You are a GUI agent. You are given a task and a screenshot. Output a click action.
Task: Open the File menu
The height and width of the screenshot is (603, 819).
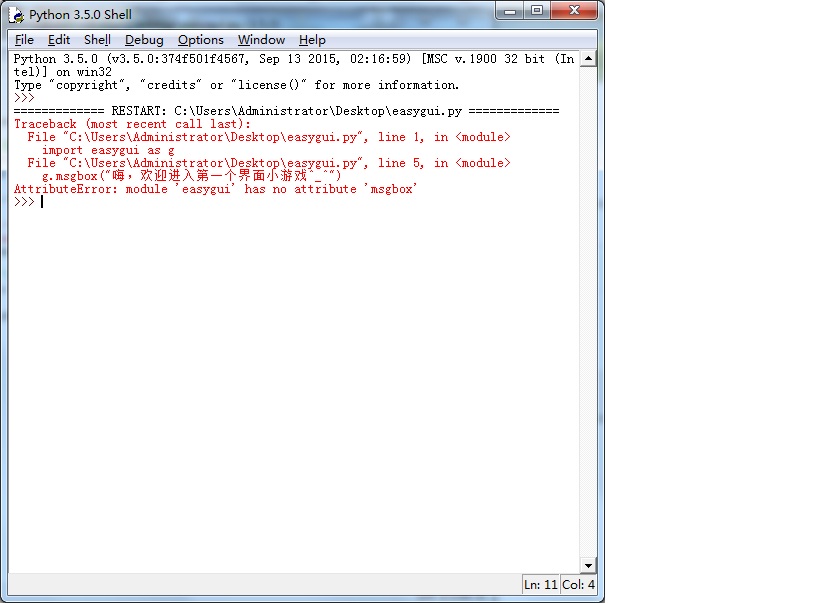[x=24, y=40]
